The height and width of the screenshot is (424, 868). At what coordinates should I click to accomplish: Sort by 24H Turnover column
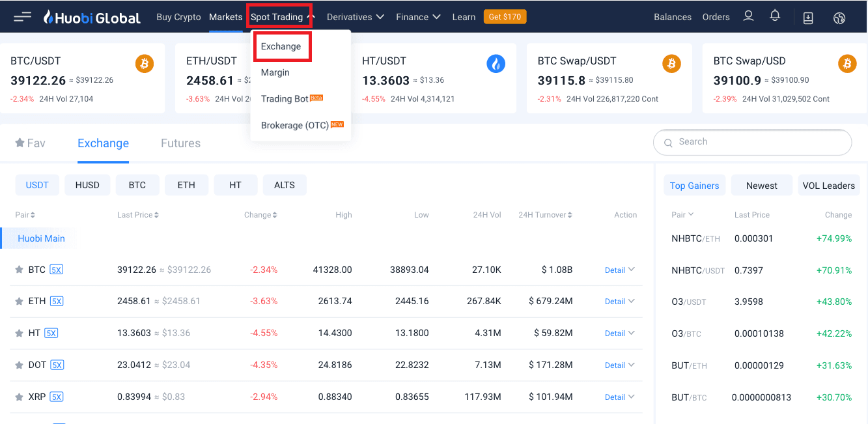click(546, 215)
